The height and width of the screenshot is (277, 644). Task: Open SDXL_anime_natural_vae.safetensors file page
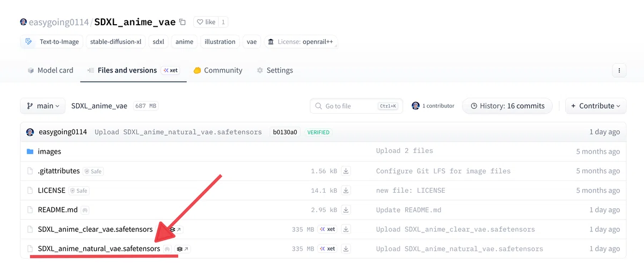click(99, 249)
